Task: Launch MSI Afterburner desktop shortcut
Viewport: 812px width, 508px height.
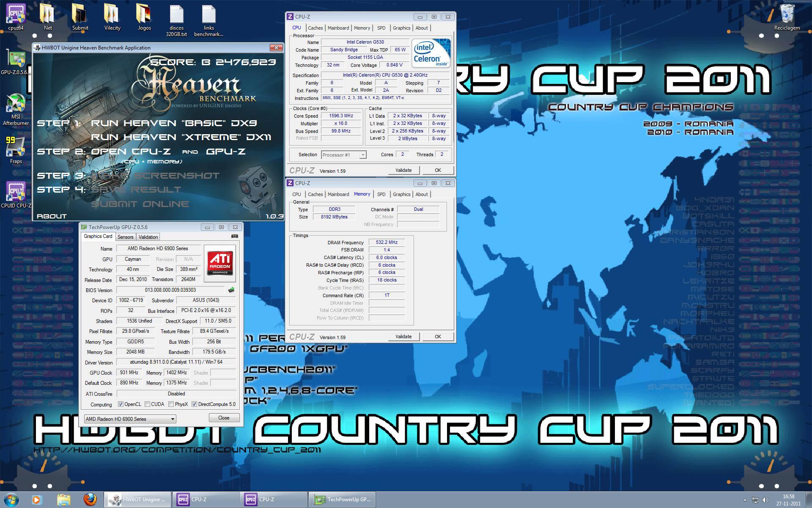Action: 16,109
